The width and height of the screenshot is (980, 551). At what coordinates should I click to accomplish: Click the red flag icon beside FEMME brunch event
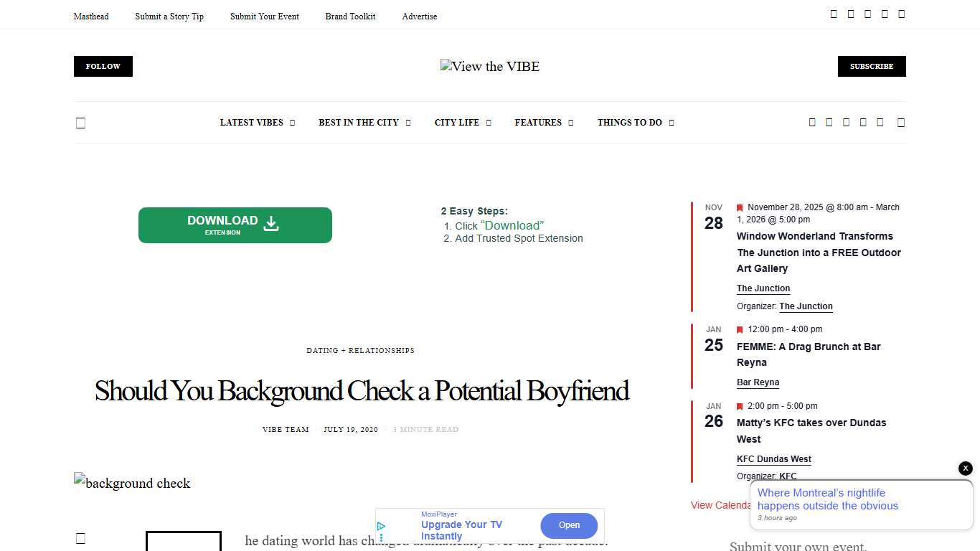[x=740, y=329]
